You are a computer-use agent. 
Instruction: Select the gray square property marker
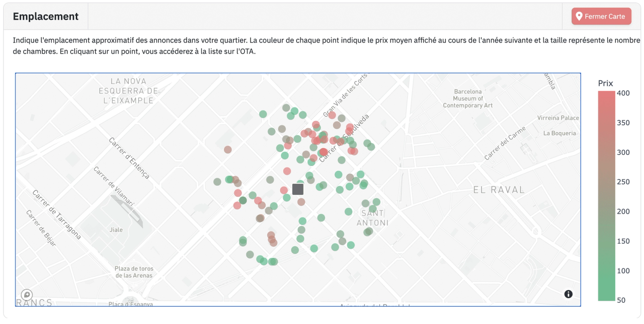[298, 189]
